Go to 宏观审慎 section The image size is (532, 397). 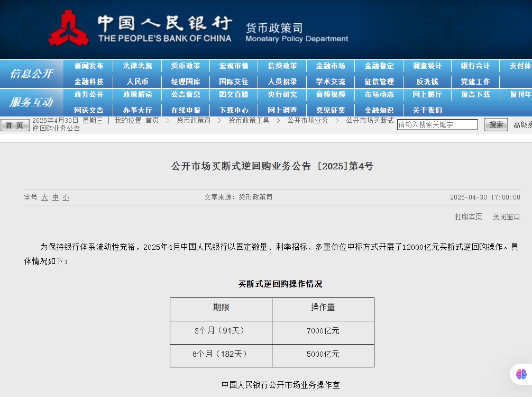point(234,66)
